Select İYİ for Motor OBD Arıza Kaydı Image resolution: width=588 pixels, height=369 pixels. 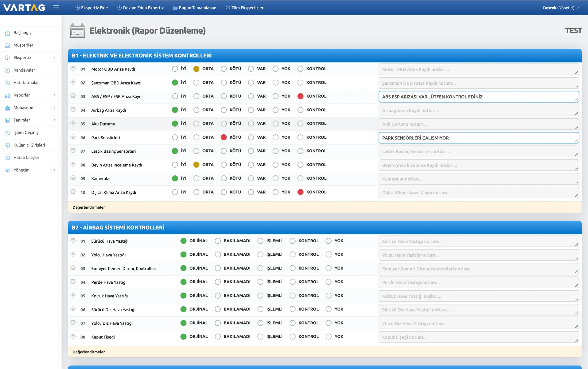[x=175, y=69]
